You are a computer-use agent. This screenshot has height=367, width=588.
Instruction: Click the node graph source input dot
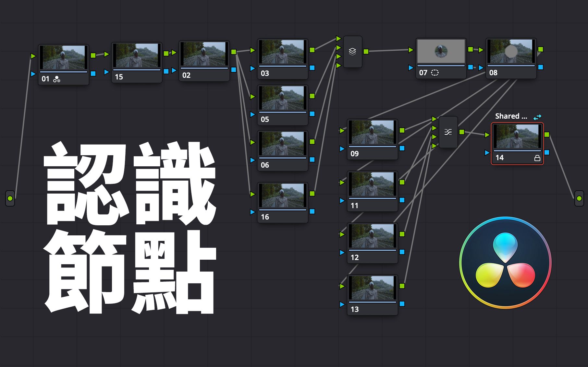pyautogui.click(x=10, y=198)
